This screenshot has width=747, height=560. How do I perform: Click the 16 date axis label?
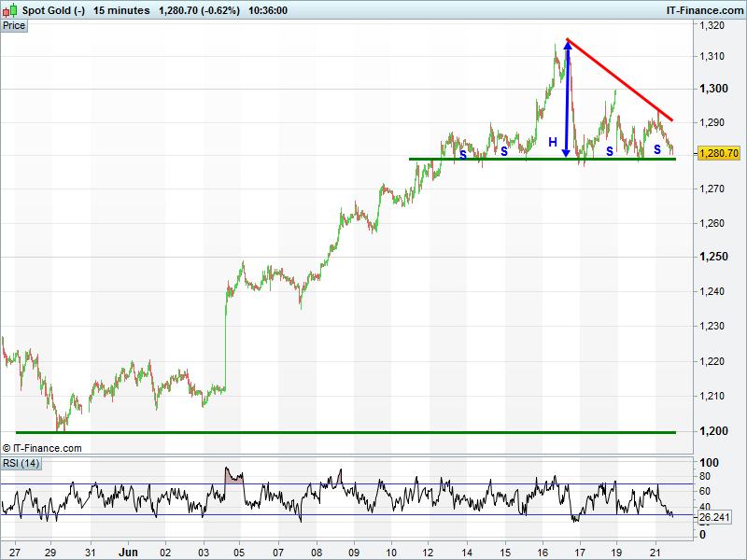(x=543, y=553)
